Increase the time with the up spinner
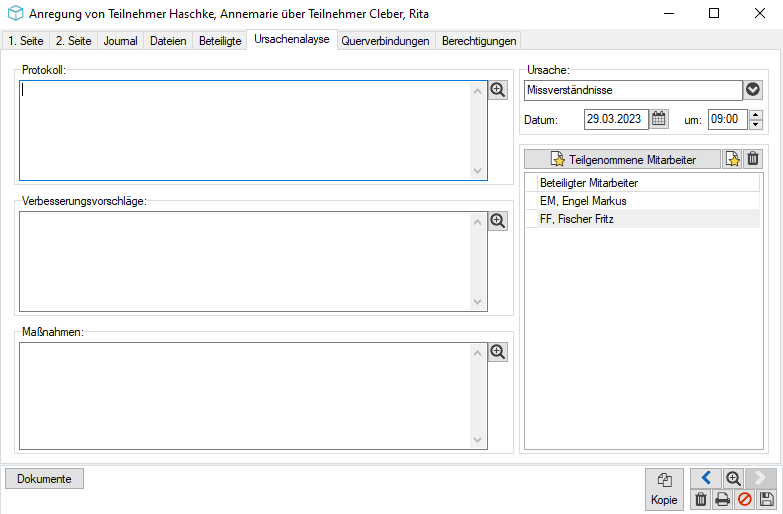783x514 pixels. (756, 114)
